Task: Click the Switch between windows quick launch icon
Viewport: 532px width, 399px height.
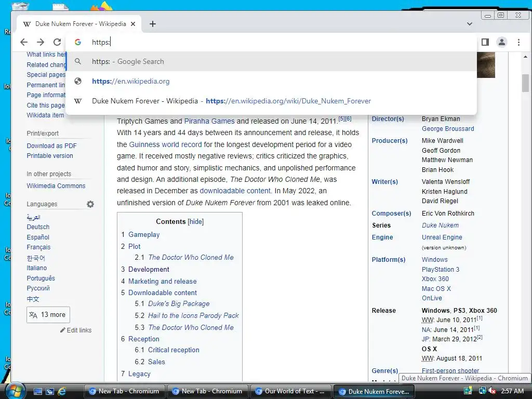Action: point(49,391)
